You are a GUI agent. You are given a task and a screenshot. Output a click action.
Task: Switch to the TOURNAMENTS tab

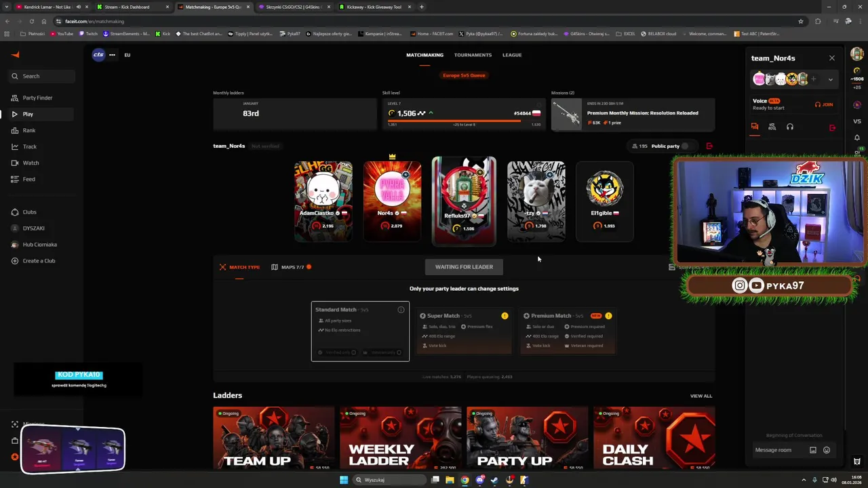coord(473,55)
